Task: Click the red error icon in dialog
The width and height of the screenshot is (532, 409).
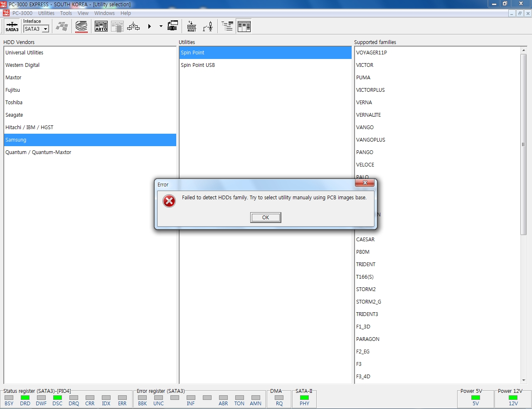Action: coord(169,201)
